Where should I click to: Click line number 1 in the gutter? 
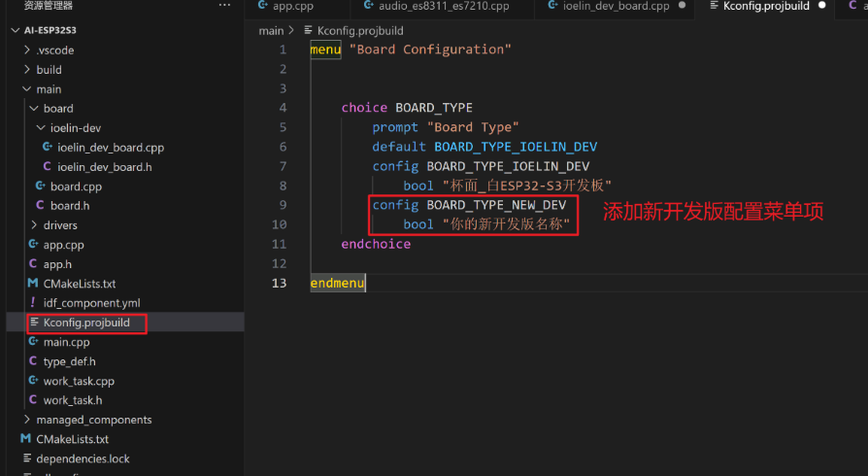[x=283, y=50]
